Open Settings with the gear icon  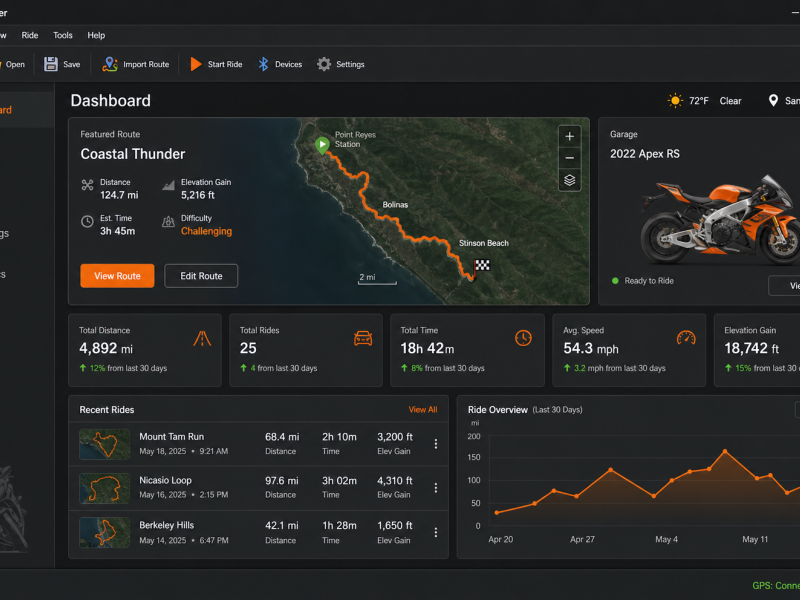coord(324,64)
